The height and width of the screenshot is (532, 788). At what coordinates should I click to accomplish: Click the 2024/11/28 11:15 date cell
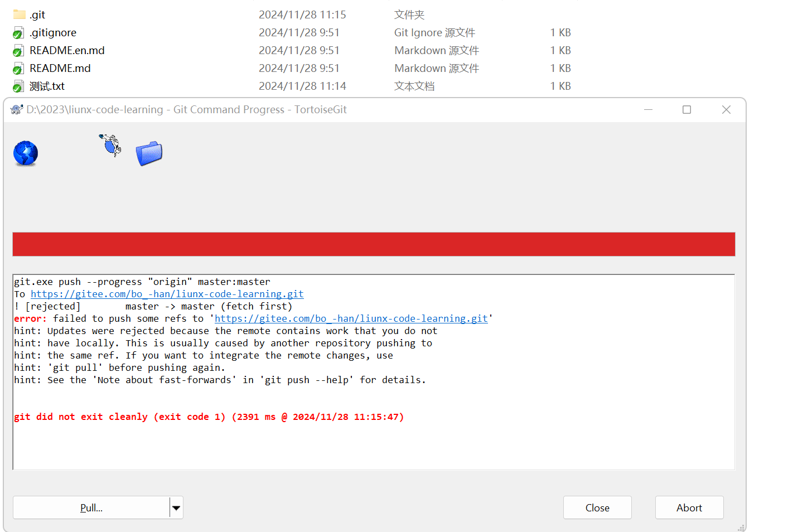[x=302, y=15]
